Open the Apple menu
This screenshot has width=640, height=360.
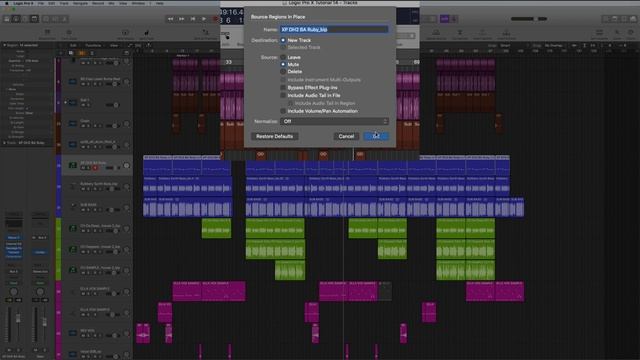[x=6, y=3]
